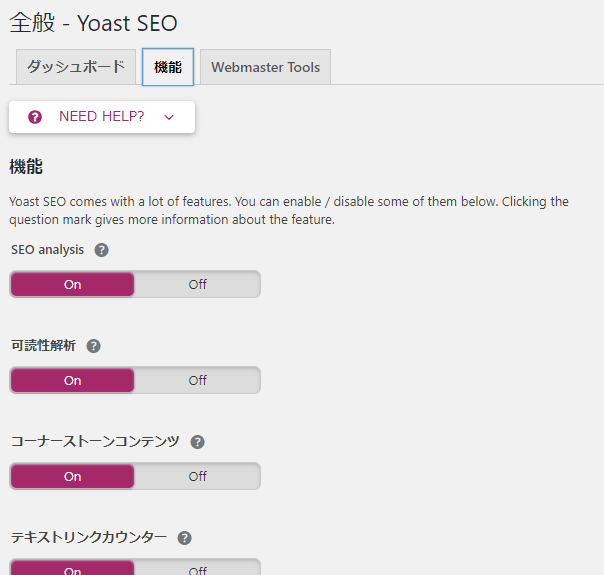Turn SEO analysis On
Image resolution: width=604 pixels, height=575 pixels.
click(72, 284)
